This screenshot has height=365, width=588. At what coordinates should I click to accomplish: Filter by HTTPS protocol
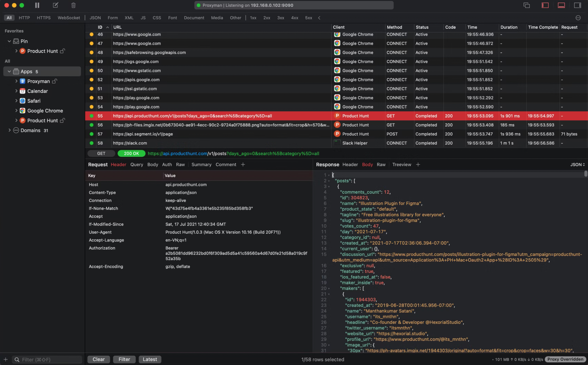coord(44,18)
